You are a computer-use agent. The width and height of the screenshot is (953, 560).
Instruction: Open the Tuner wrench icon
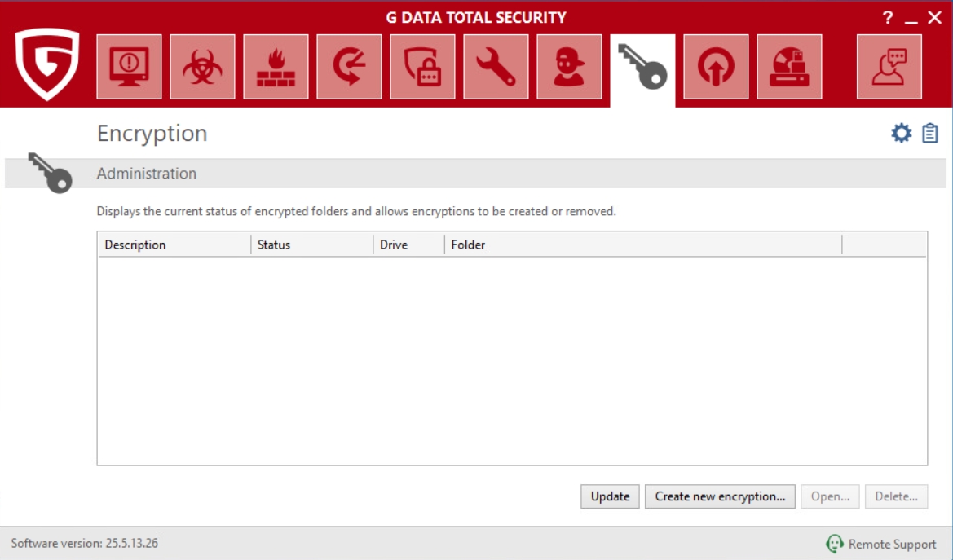point(496,67)
